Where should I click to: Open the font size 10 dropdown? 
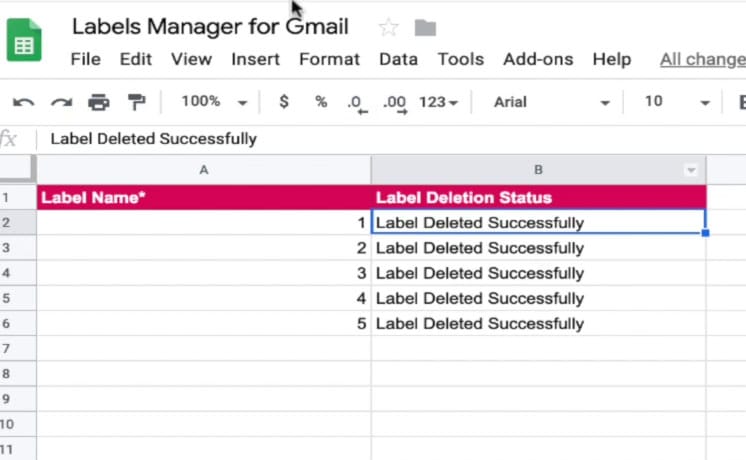[677, 101]
